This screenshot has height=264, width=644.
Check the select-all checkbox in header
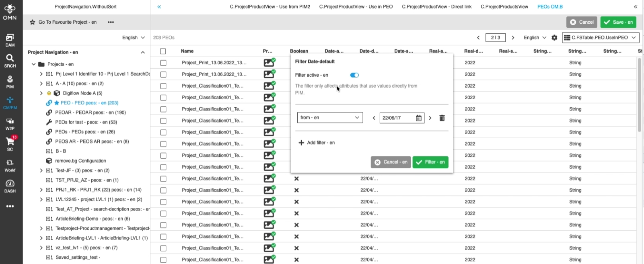click(163, 51)
